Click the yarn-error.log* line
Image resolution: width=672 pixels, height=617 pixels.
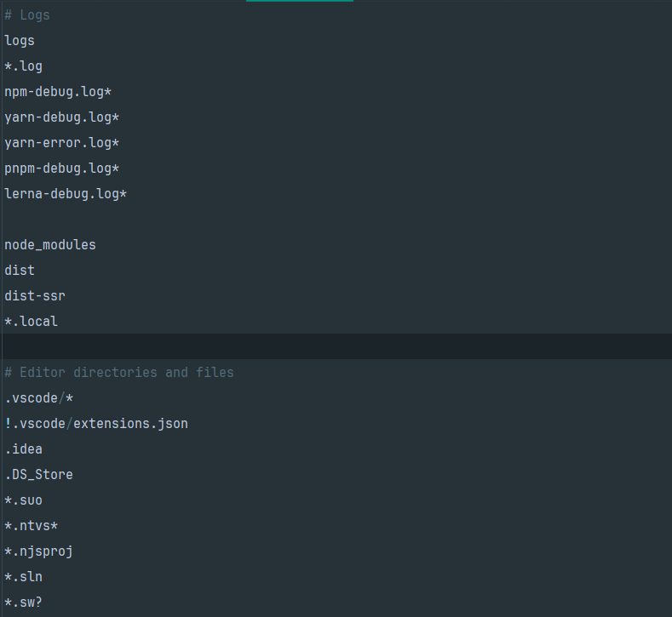(61, 143)
